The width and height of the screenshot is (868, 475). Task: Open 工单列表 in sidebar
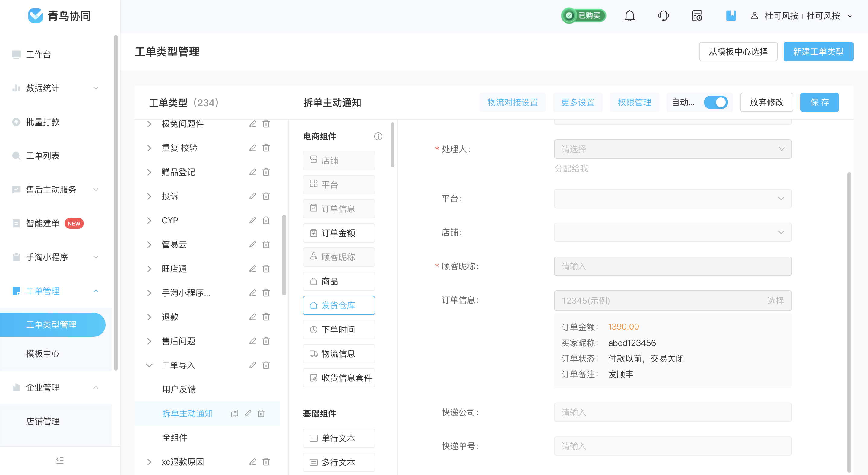click(x=43, y=156)
